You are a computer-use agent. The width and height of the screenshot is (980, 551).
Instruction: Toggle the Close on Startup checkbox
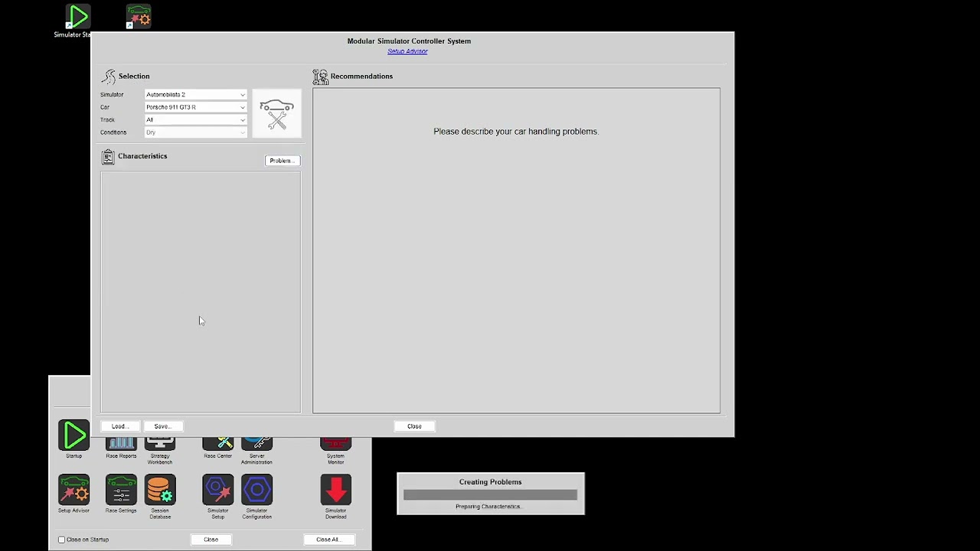coord(62,540)
